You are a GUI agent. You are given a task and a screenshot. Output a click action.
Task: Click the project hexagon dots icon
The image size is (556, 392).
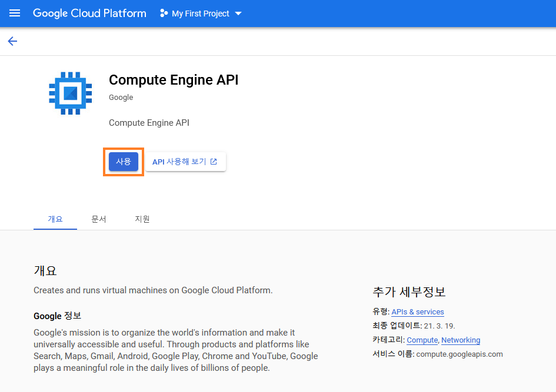coord(164,14)
